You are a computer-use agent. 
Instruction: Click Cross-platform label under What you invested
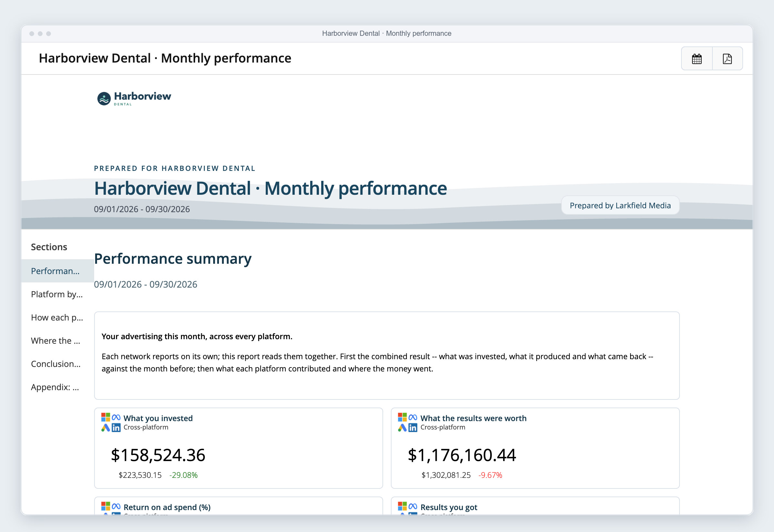point(146,427)
